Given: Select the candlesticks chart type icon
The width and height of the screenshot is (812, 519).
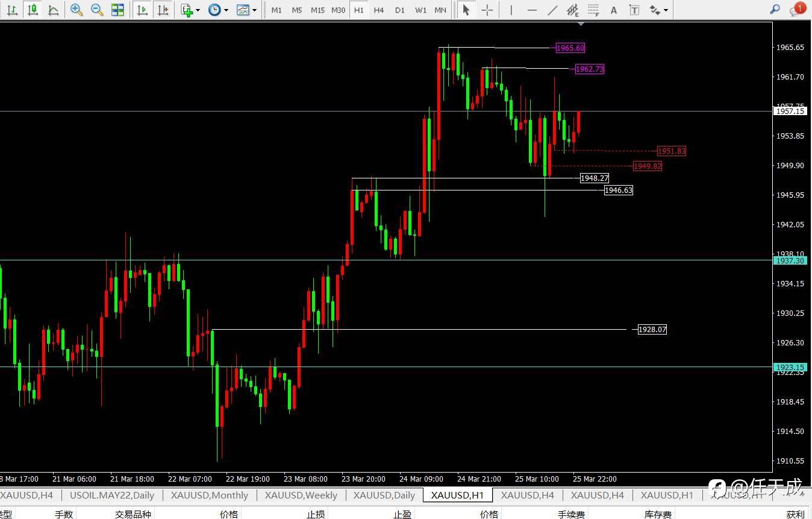Looking at the screenshot, I should [33, 10].
